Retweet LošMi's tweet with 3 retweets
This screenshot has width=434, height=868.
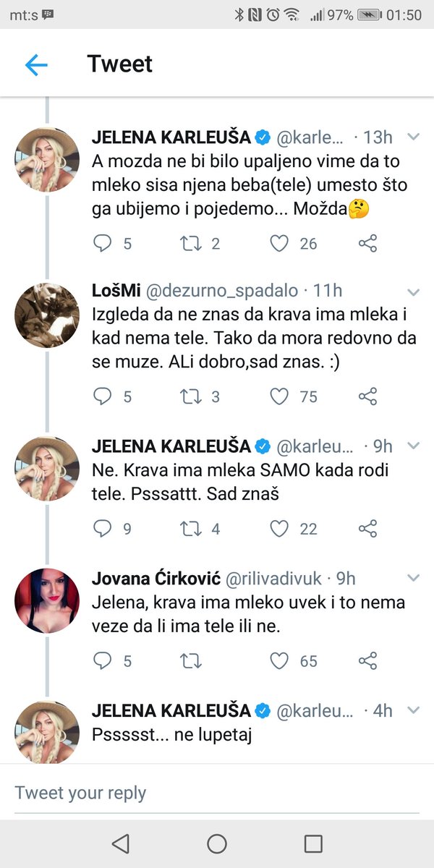point(190,396)
